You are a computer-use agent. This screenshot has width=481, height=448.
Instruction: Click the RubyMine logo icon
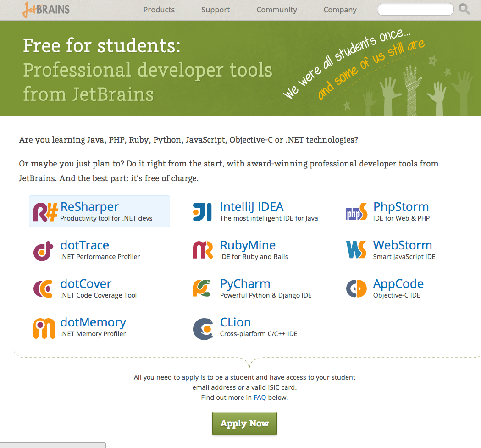[203, 250]
